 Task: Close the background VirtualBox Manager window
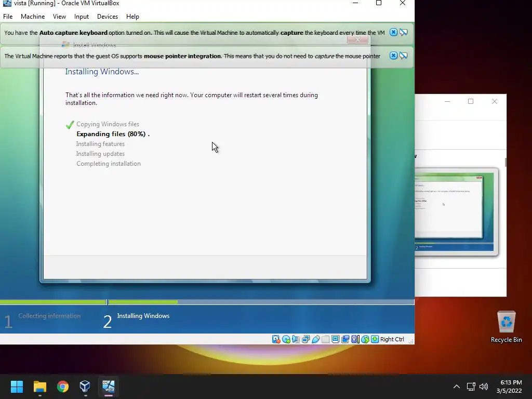click(x=495, y=101)
